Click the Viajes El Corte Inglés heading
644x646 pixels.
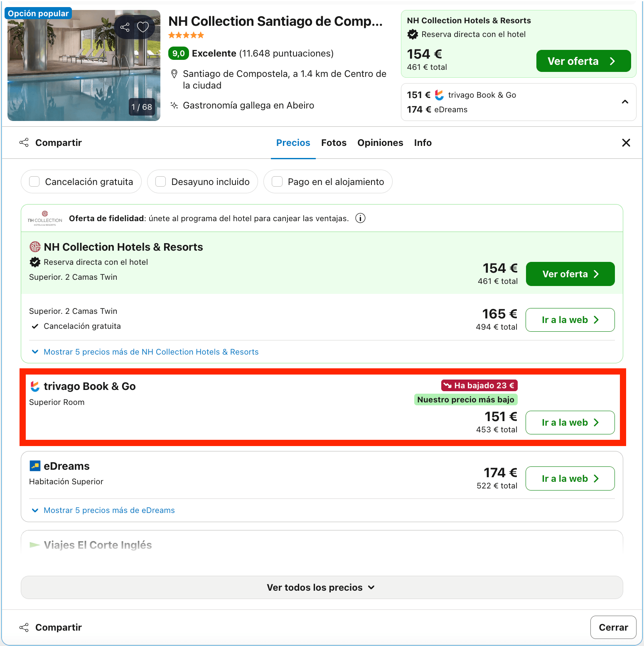coord(98,545)
